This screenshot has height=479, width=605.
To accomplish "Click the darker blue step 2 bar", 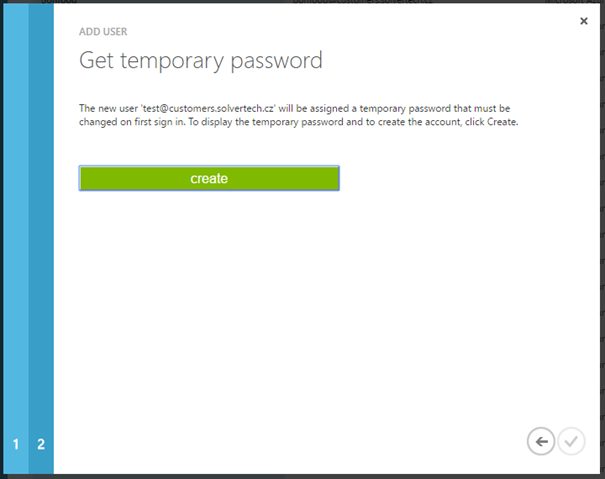I will [x=41, y=239].
